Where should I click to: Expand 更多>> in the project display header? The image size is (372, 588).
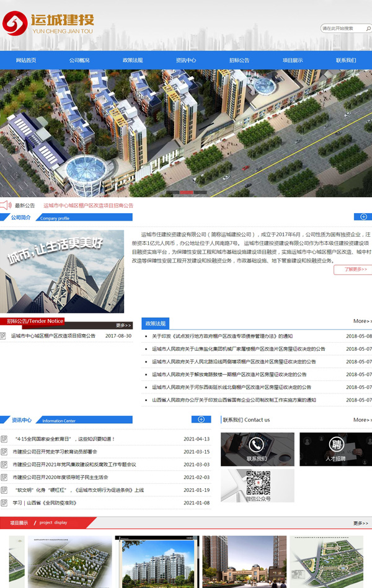(361, 523)
